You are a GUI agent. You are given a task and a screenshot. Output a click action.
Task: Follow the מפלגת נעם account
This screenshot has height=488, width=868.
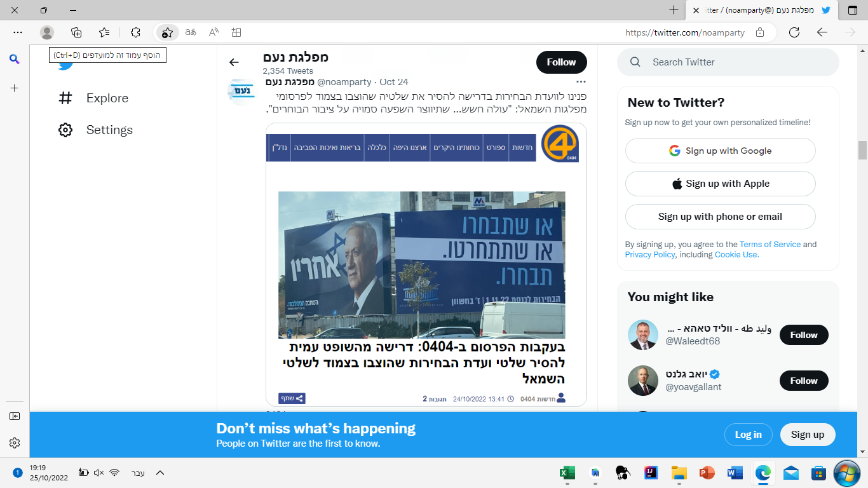pos(561,62)
